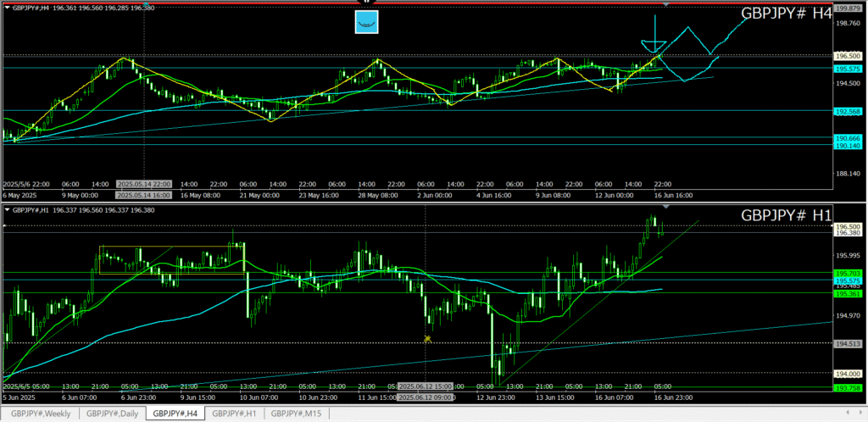Click the 199.879 price label on H4 scale
Viewport: 868px width, 422px height.
(848, 8)
